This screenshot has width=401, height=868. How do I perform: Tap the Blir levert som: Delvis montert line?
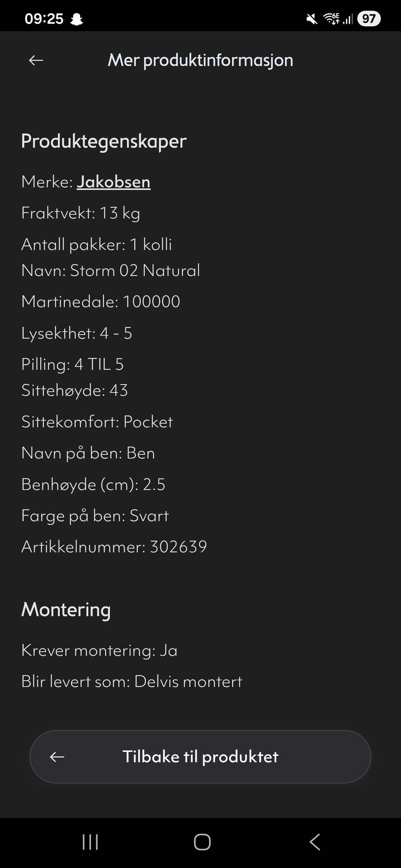coord(132,681)
